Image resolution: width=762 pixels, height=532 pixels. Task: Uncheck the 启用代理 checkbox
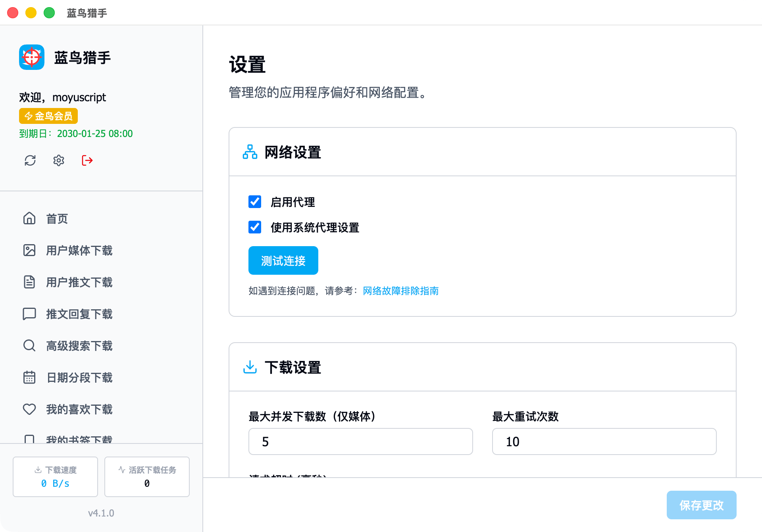click(x=255, y=202)
